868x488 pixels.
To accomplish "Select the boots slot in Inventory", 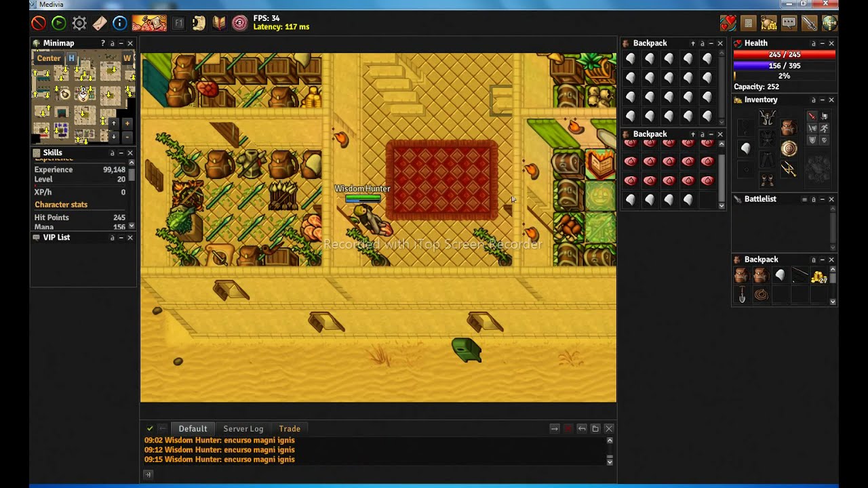I will point(767,180).
